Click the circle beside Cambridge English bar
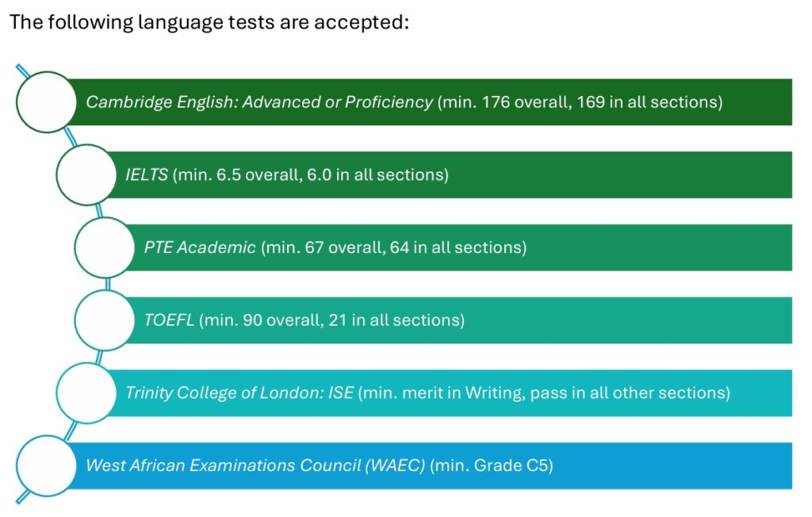This screenshot has width=812, height=517. [47, 102]
